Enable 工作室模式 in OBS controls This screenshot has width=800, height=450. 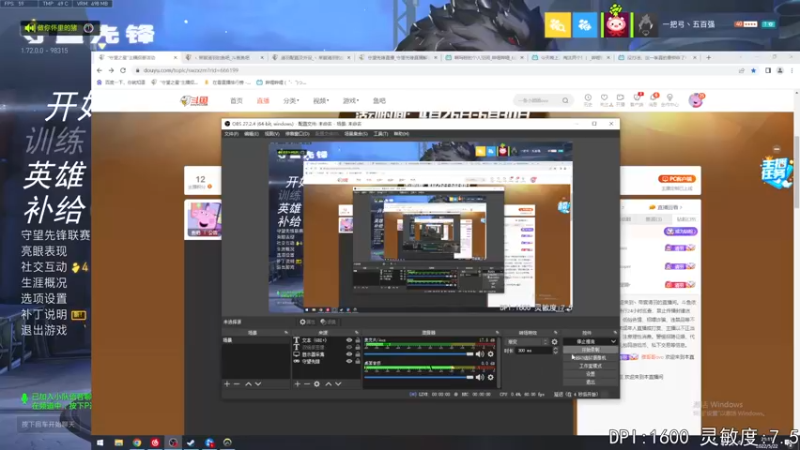590,366
